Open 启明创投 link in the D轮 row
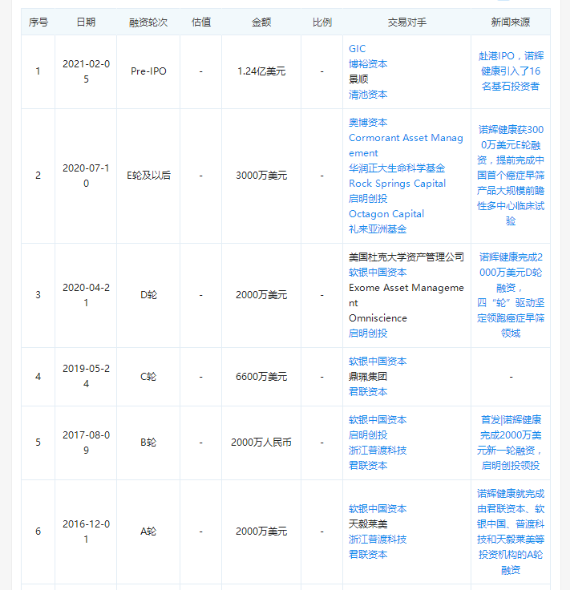Viewport: 570px width, 590px height. point(368,333)
